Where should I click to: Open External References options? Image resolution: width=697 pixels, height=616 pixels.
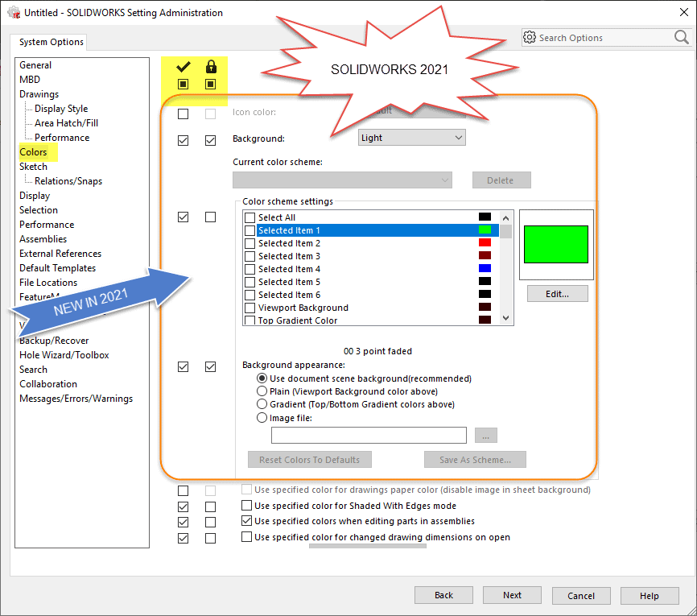tap(60, 254)
